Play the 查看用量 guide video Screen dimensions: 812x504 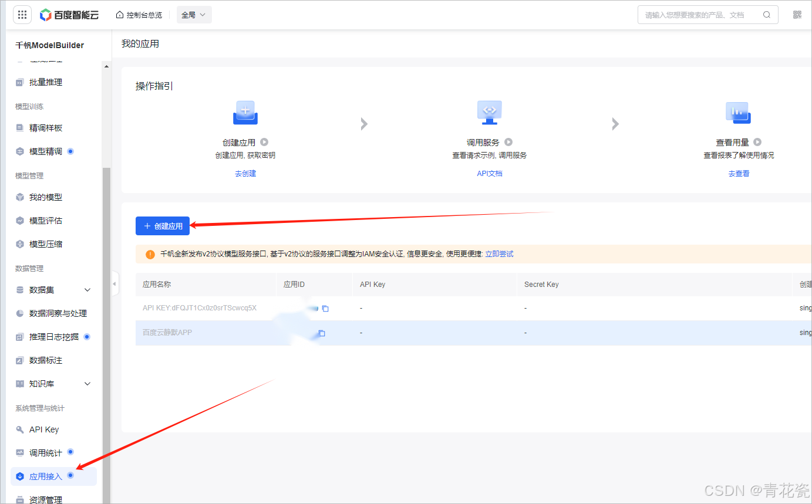point(757,142)
